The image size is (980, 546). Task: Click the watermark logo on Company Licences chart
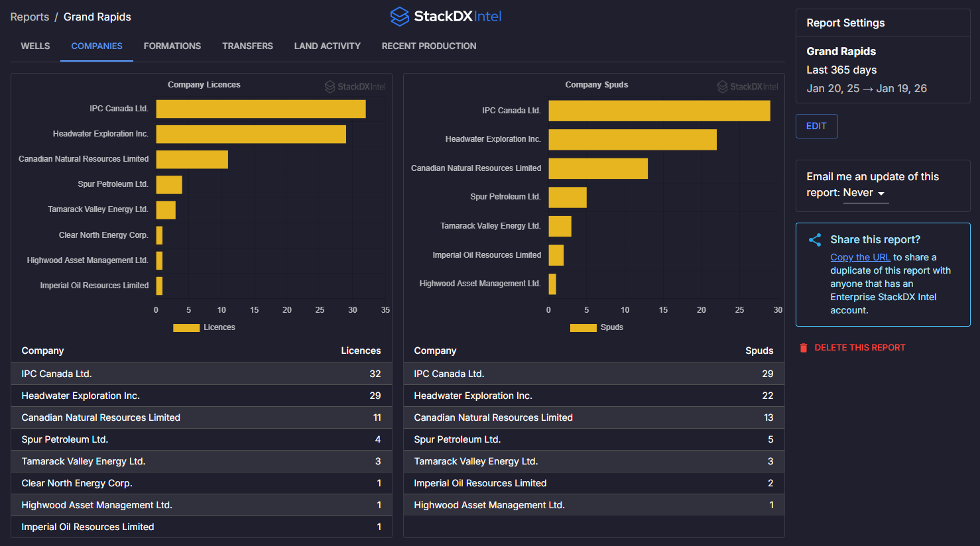pyautogui.click(x=355, y=87)
